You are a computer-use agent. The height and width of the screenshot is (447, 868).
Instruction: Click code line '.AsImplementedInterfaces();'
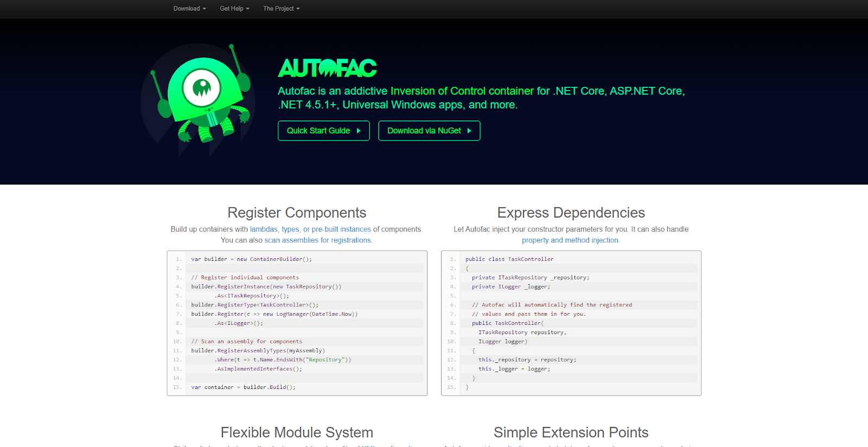(258, 369)
